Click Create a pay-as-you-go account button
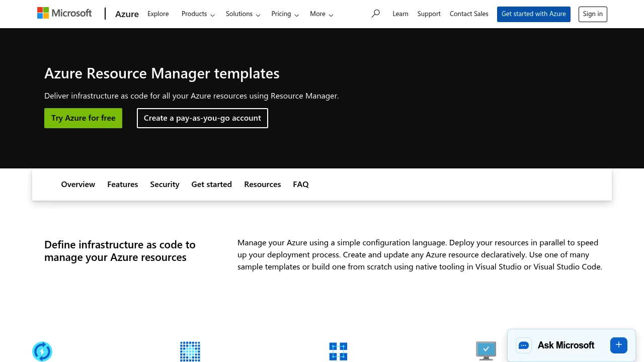This screenshot has height=362, width=644. [202, 118]
